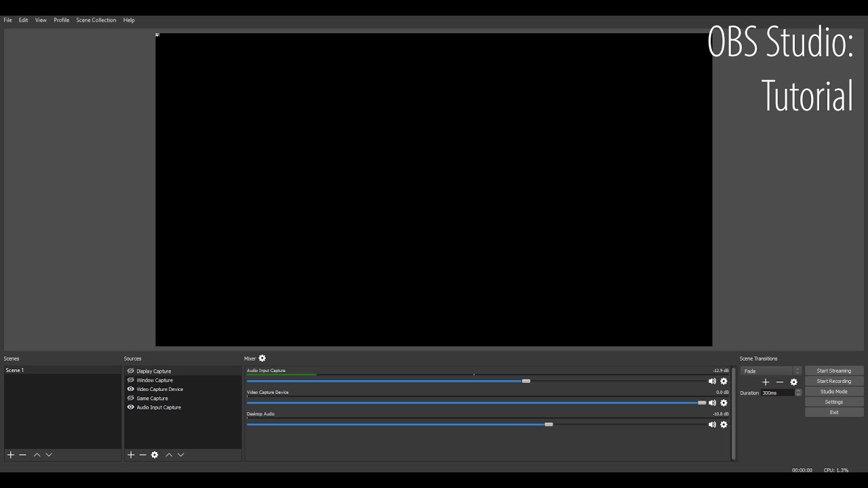Open the Settings button

tap(834, 402)
